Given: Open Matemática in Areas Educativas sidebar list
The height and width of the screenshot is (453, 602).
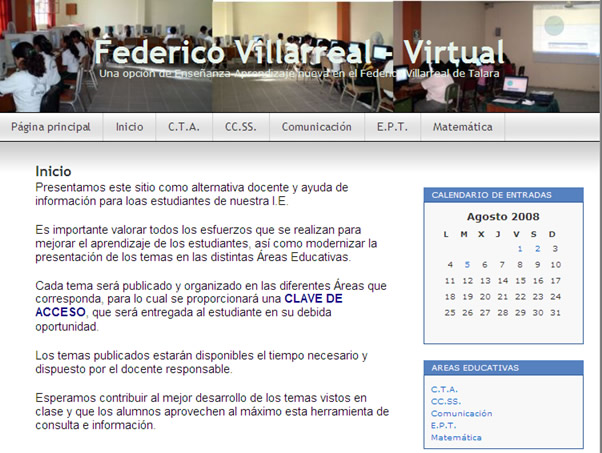Looking at the screenshot, I should click(x=456, y=437).
